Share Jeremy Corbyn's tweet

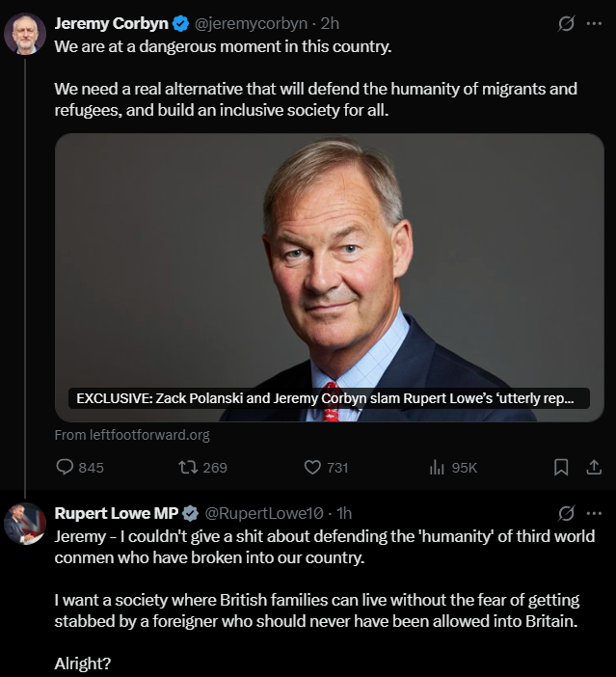[x=594, y=468]
